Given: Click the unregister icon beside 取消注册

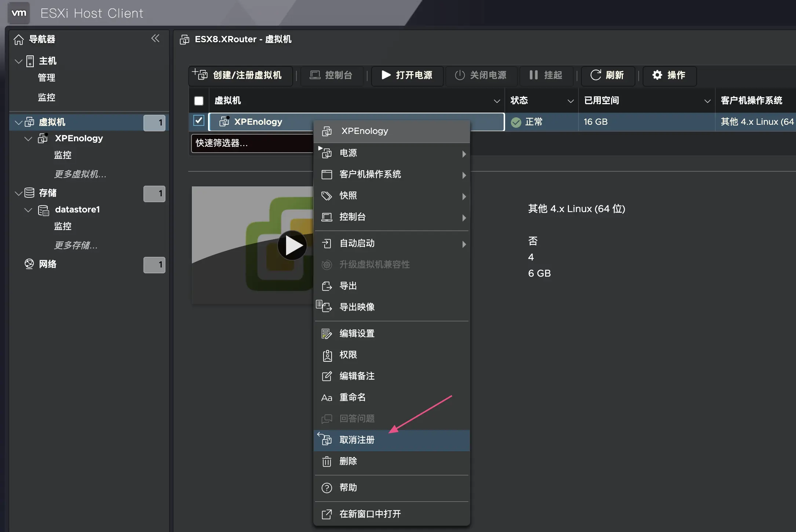Looking at the screenshot, I should click(325, 439).
